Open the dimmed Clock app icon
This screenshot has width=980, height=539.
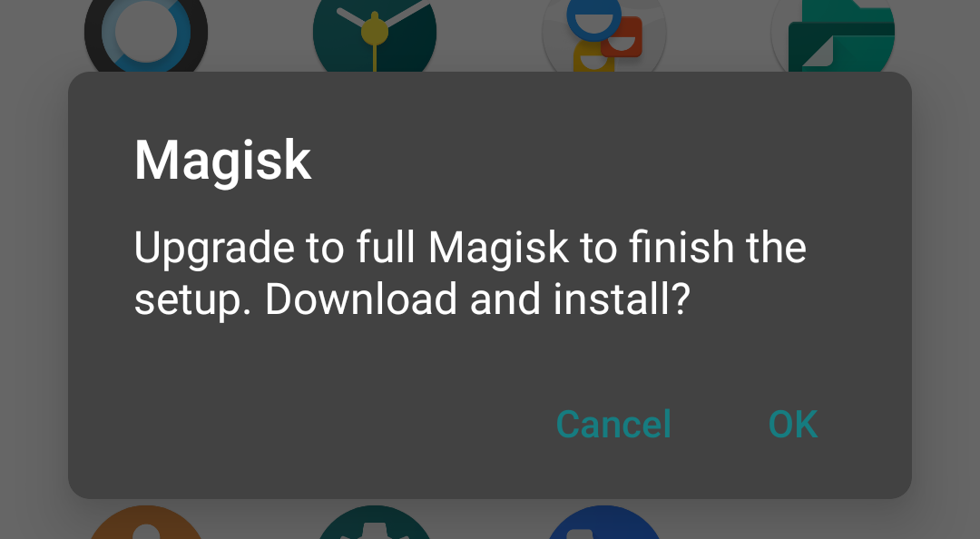click(x=375, y=34)
